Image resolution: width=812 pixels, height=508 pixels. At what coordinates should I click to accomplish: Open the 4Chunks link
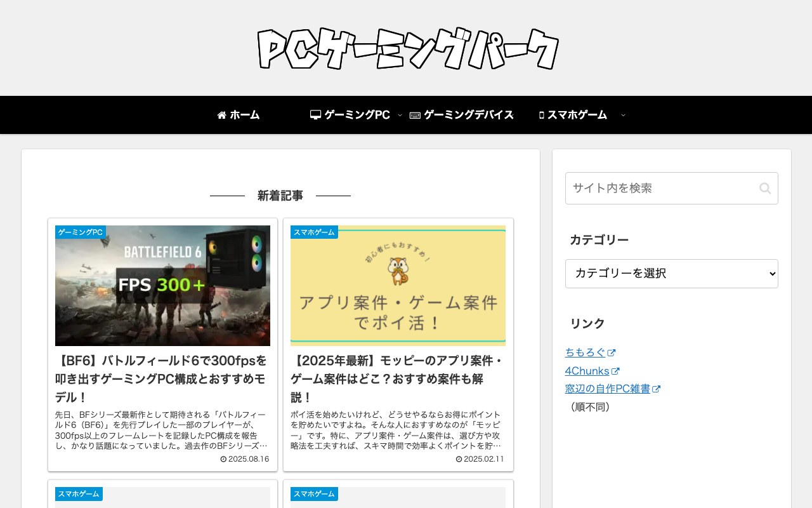click(587, 371)
